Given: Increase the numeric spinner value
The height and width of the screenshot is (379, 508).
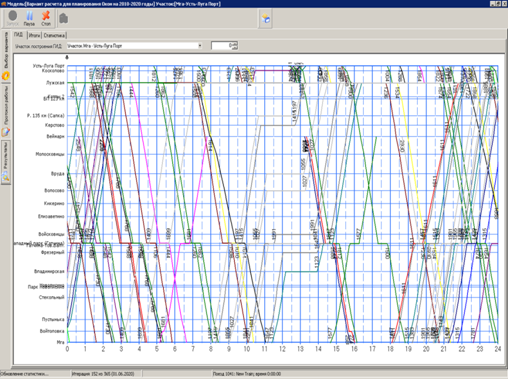Looking at the screenshot, I should coord(235,44).
